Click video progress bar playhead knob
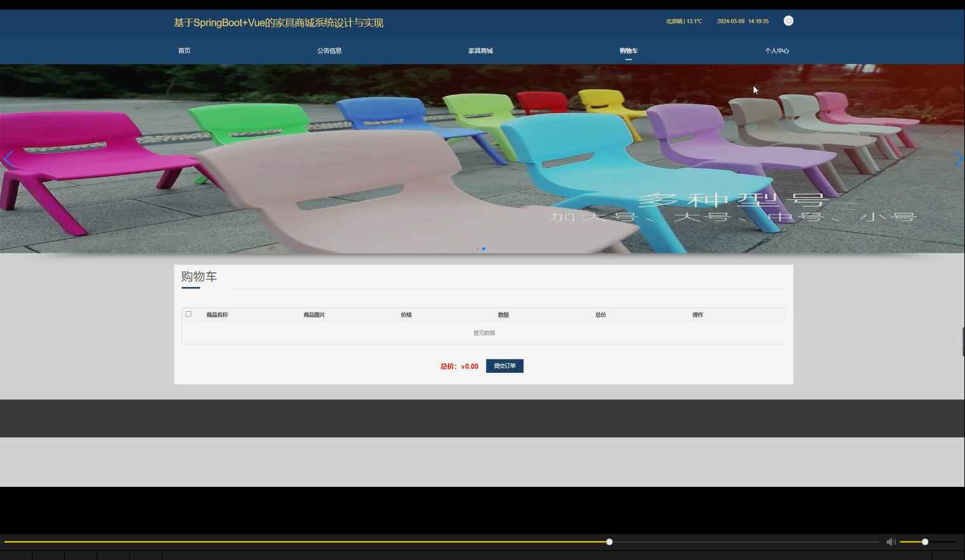The width and height of the screenshot is (965, 560). pos(609,542)
